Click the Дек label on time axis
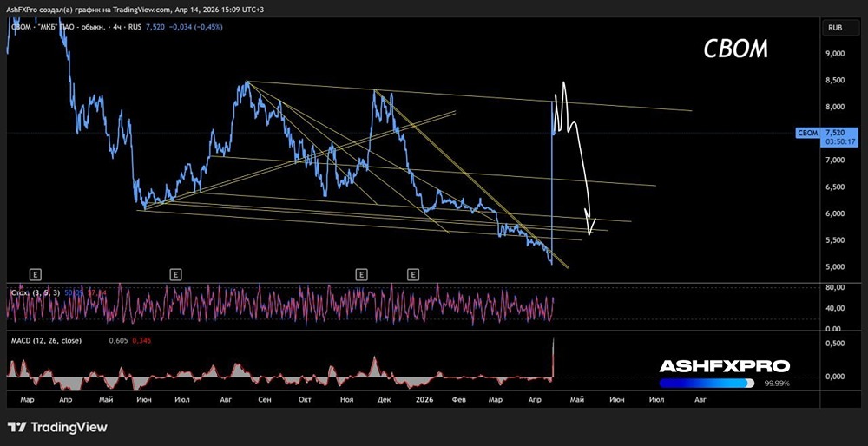Viewport: 868px width, 446px height. coord(386,399)
